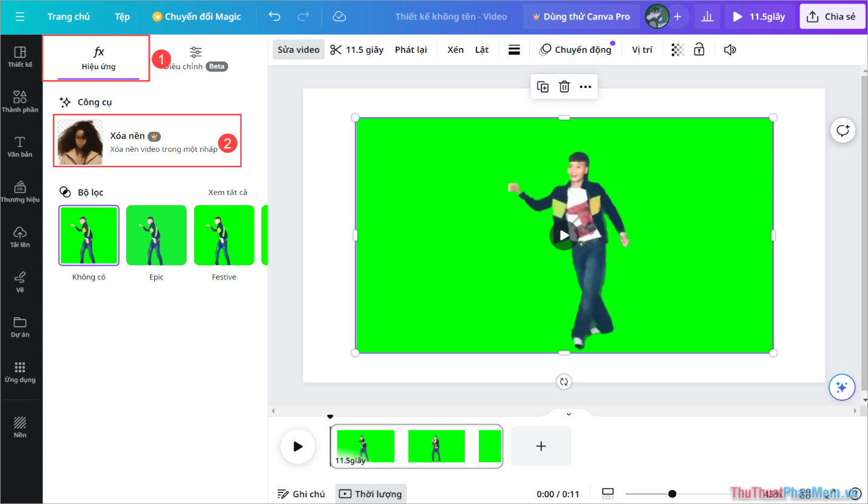Open the hamburger menu in the toolbar

[x=514, y=49]
